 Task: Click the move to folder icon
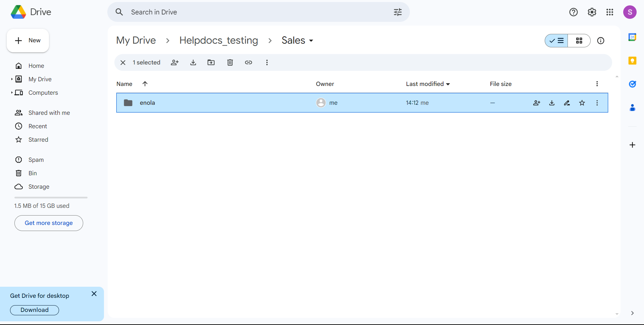point(211,62)
